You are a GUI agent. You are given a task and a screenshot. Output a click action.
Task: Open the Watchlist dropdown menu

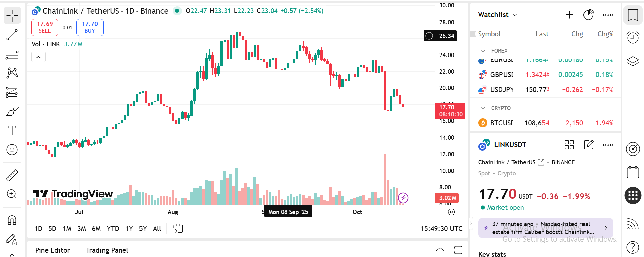pyautogui.click(x=497, y=15)
